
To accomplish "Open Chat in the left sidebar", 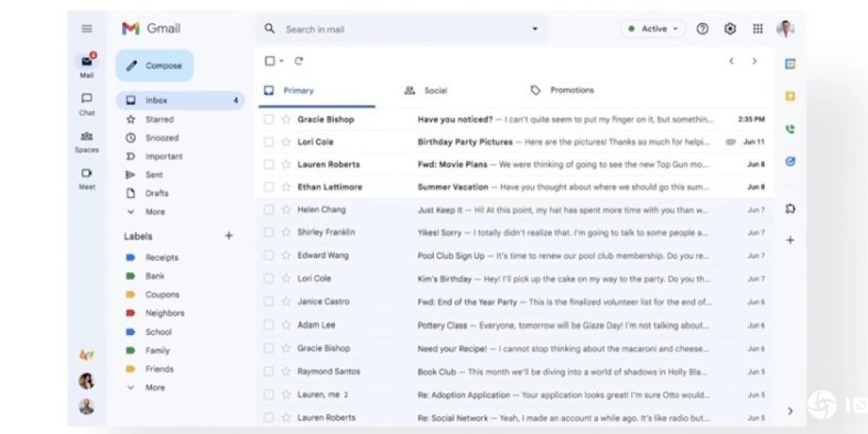I will click(x=87, y=103).
